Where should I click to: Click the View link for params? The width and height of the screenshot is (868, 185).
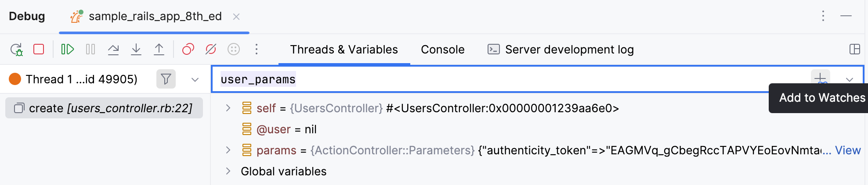848,150
